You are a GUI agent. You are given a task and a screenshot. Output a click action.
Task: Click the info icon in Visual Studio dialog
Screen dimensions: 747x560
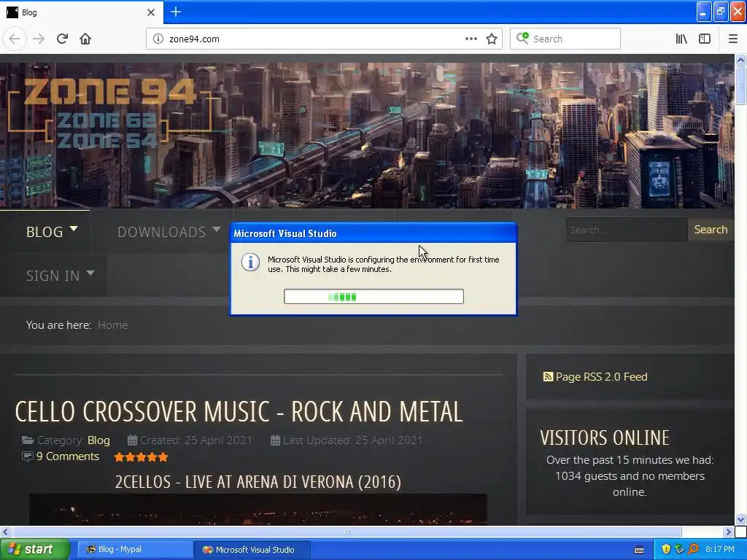[251, 262]
